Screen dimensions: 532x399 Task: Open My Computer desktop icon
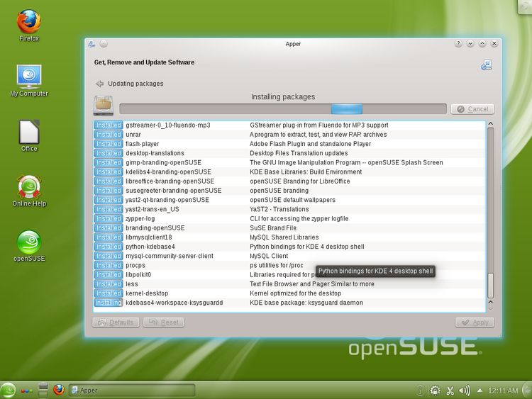28,77
